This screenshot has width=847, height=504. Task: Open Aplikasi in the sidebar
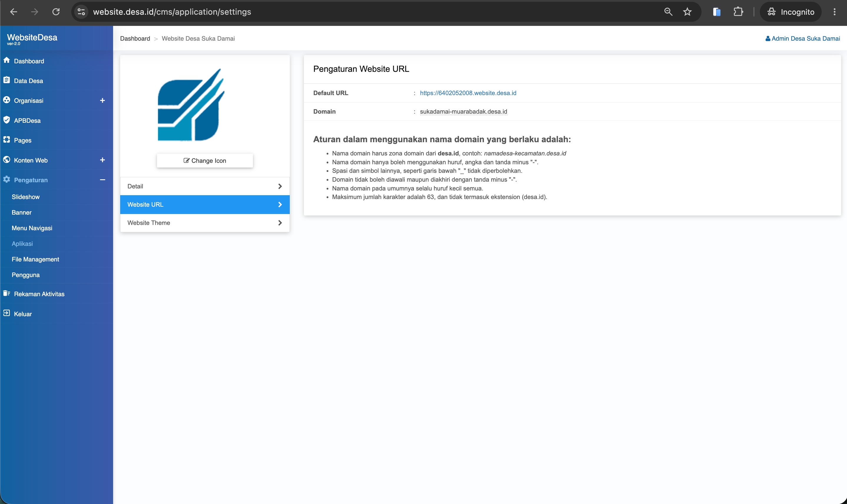(22, 244)
